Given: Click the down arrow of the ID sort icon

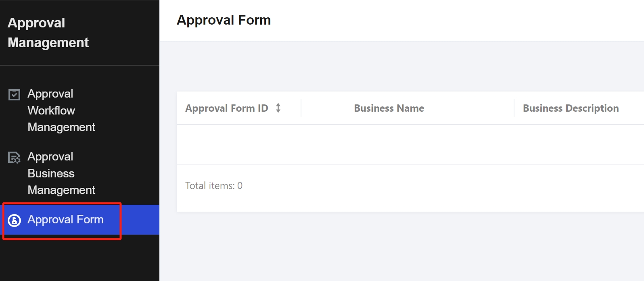Looking at the screenshot, I should coord(278,110).
